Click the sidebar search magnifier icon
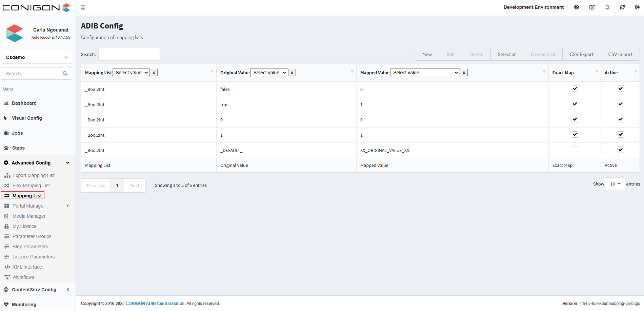This screenshot has width=644, height=311. [x=65, y=74]
